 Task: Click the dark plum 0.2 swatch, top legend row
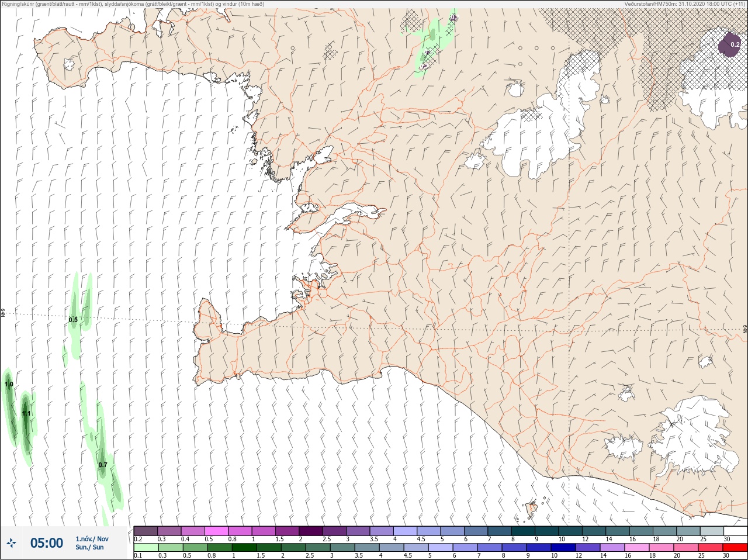point(146,531)
